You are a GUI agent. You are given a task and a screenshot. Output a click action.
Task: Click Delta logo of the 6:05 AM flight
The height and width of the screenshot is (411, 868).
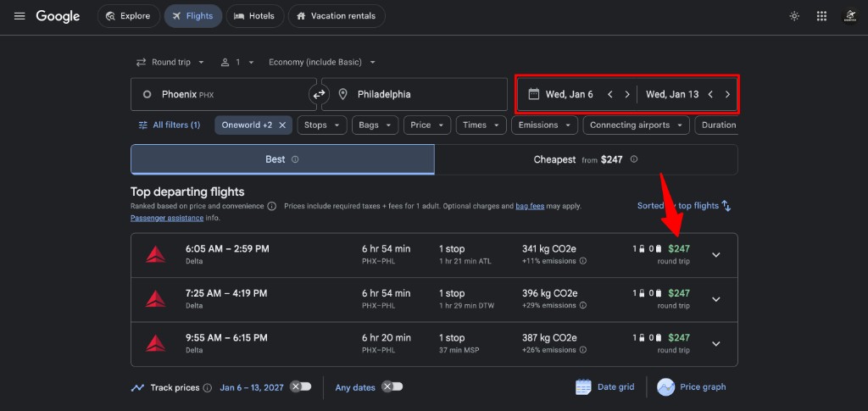click(x=156, y=254)
